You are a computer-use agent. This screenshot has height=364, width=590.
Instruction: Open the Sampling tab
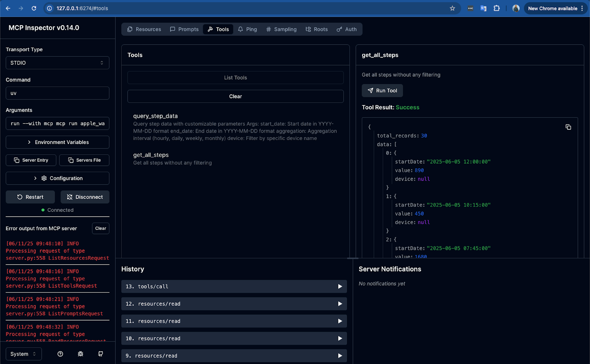281,29
